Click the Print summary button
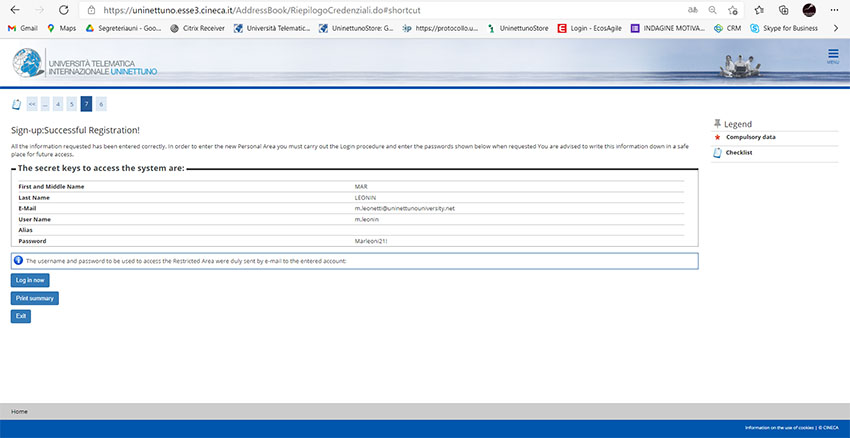The image size is (850, 438). [35, 298]
